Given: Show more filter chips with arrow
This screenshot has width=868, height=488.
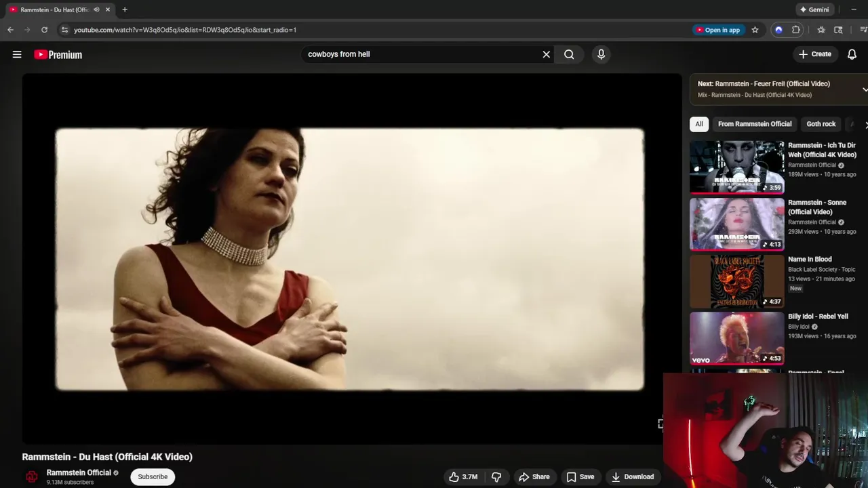Looking at the screenshot, I should pos(865,125).
